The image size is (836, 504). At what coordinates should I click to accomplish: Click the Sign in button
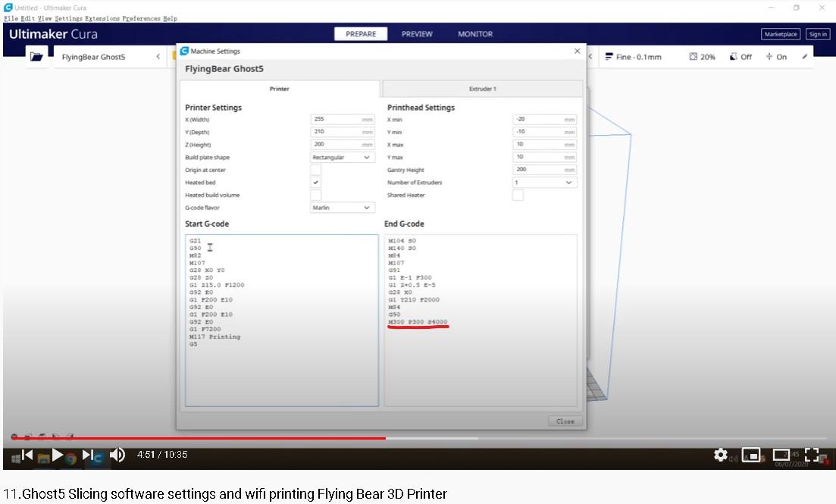(x=817, y=34)
